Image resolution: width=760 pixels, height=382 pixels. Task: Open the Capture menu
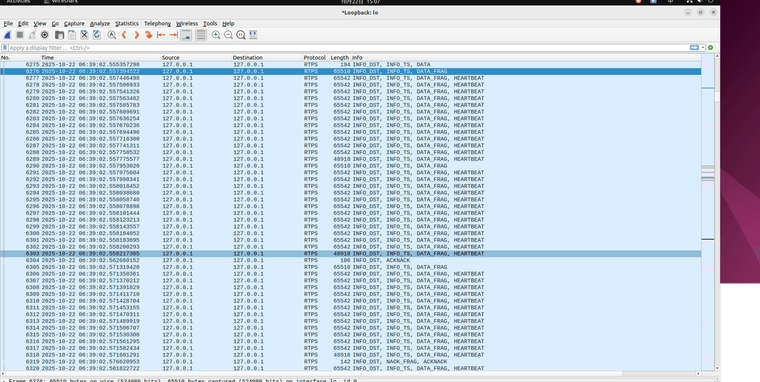74,23
